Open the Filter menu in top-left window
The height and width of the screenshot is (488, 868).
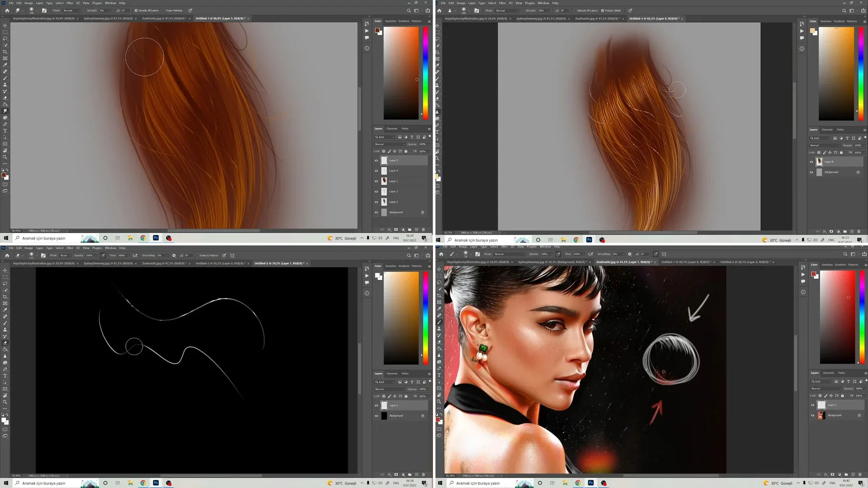(x=69, y=3)
